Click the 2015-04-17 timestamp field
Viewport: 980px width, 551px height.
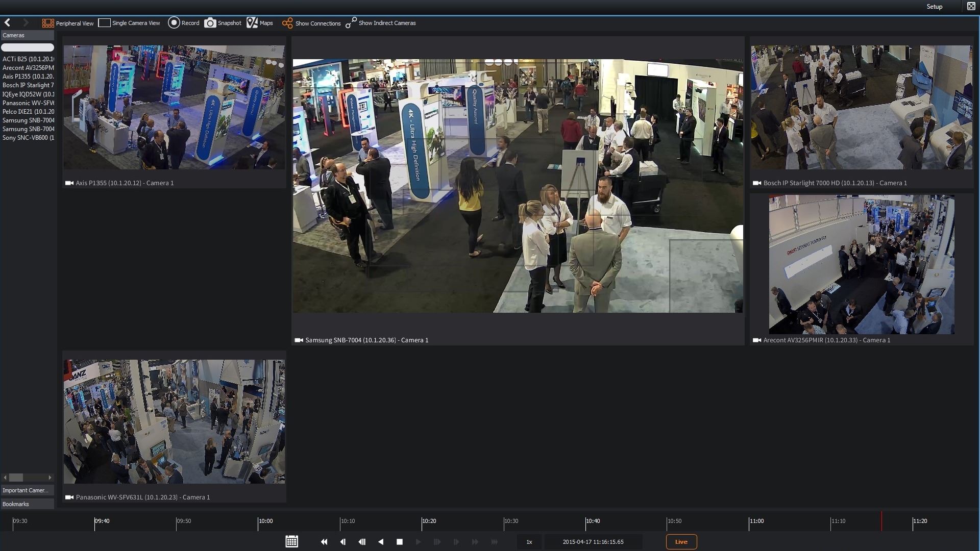[x=593, y=542]
